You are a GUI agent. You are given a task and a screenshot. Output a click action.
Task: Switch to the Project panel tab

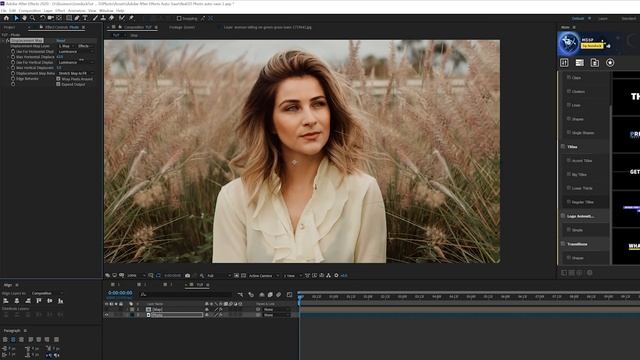[x=9, y=27]
